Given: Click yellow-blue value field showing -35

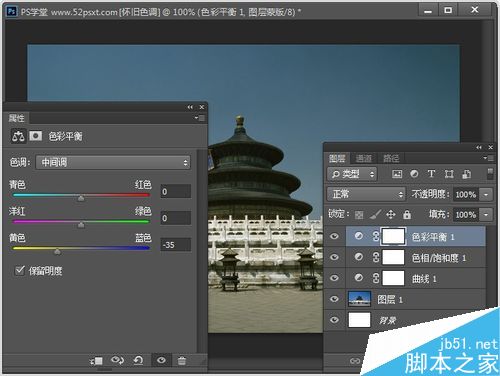Looking at the screenshot, I should pos(176,245).
